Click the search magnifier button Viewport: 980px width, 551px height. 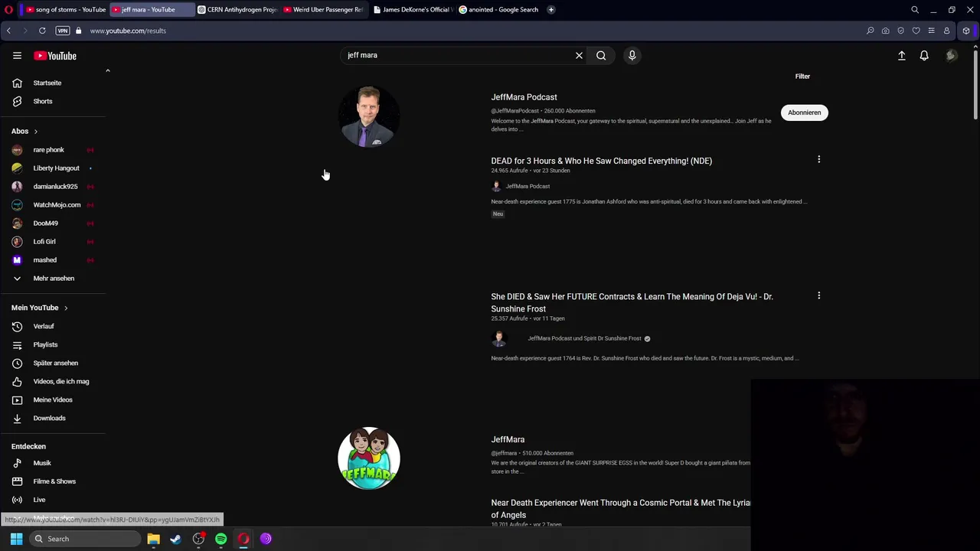click(601, 55)
